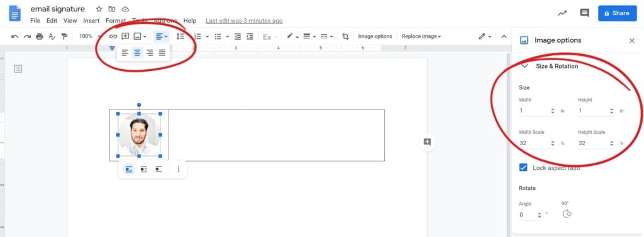
Task: Open comment history icon
Action: coord(584,13)
